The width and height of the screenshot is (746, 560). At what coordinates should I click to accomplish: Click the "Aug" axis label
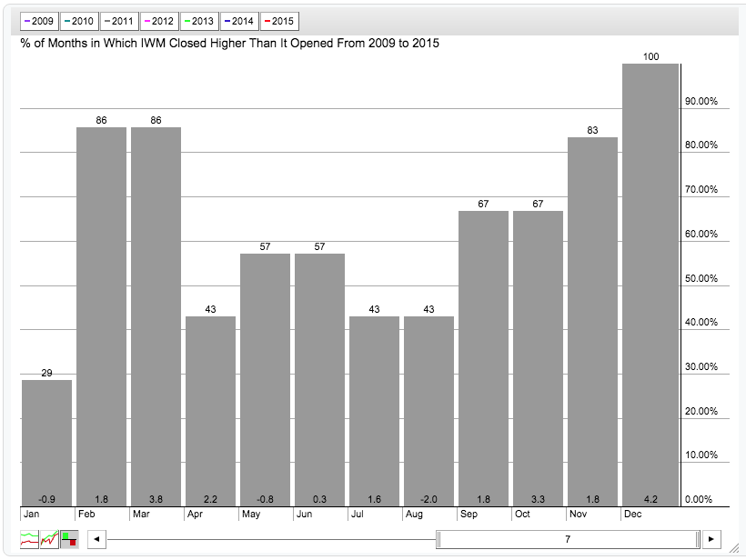[414, 514]
